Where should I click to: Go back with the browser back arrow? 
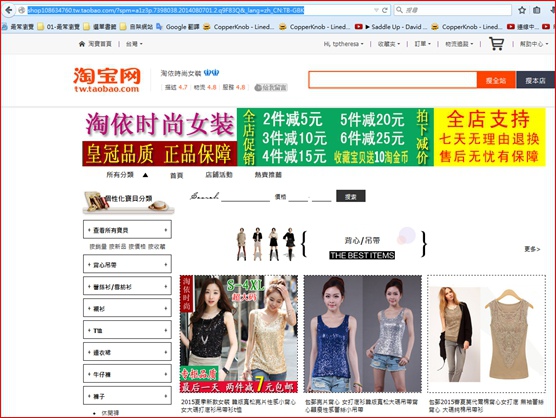[9, 10]
